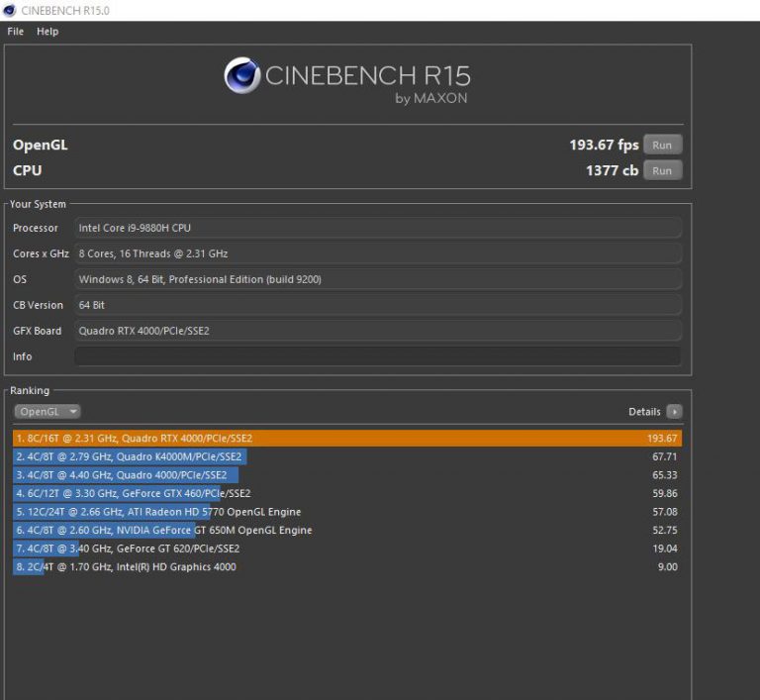
Task: Run the OpenGL benchmark
Action: pos(662,146)
